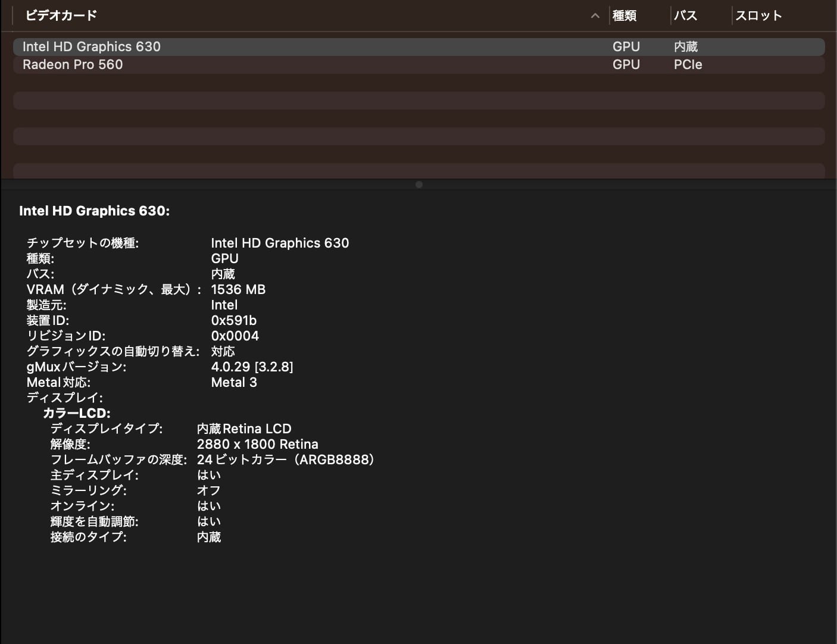Click the カラーLCD display heading
This screenshot has height=644, width=837.
click(76, 413)
